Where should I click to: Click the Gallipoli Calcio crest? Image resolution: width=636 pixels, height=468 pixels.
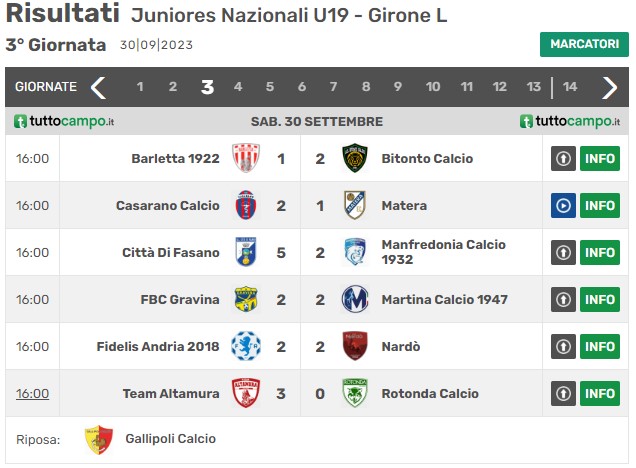[x=99, y=440]
